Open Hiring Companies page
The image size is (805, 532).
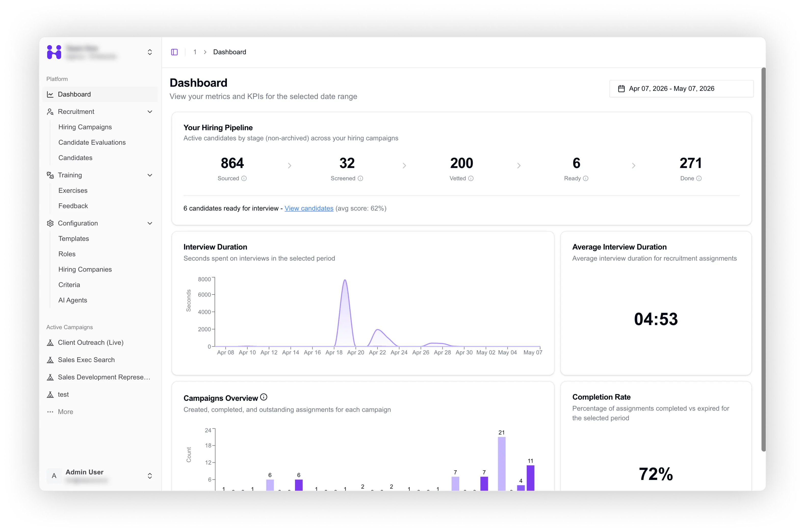point(85,269)
